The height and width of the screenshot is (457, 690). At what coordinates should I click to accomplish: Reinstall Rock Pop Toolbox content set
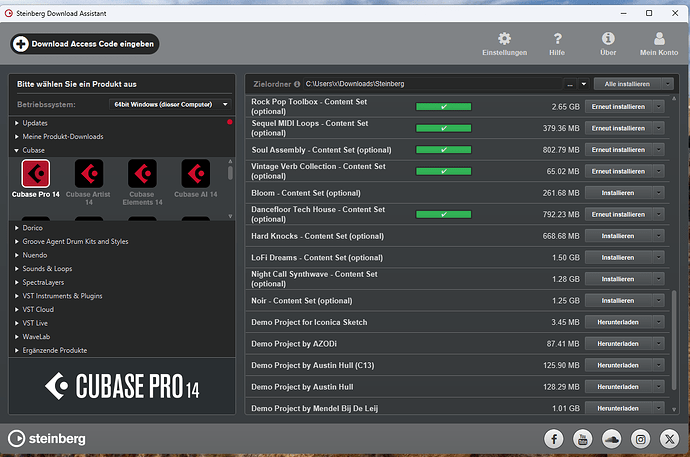pos(618,106)
